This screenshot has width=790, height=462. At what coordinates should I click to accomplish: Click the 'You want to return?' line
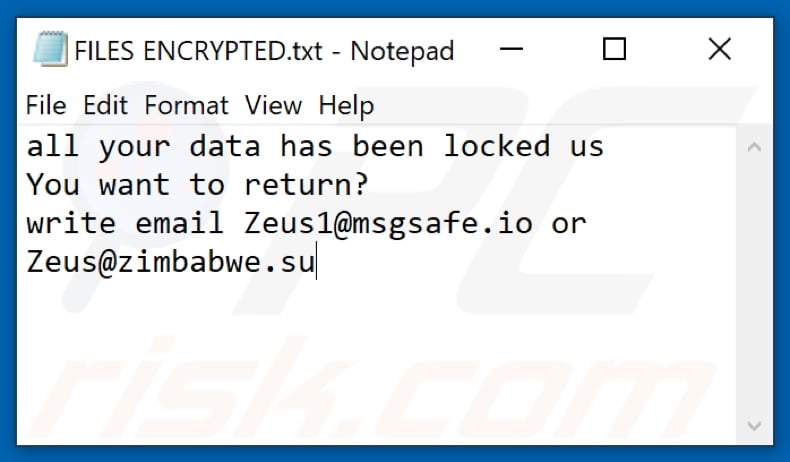click(x=197, y=185)
